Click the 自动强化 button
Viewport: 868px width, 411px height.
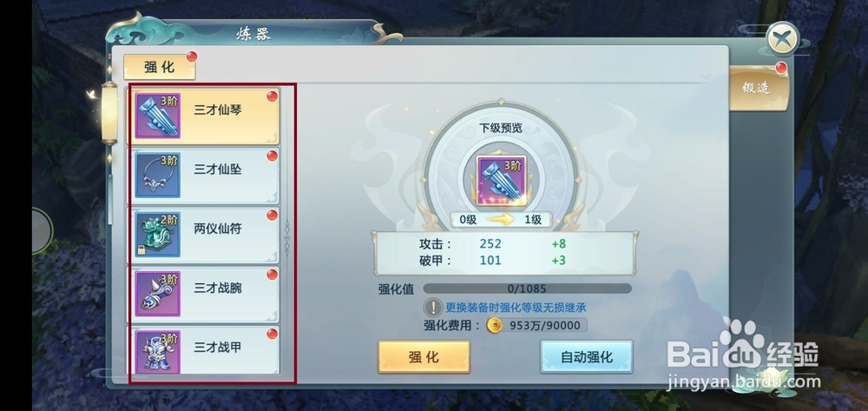(586, 357)
